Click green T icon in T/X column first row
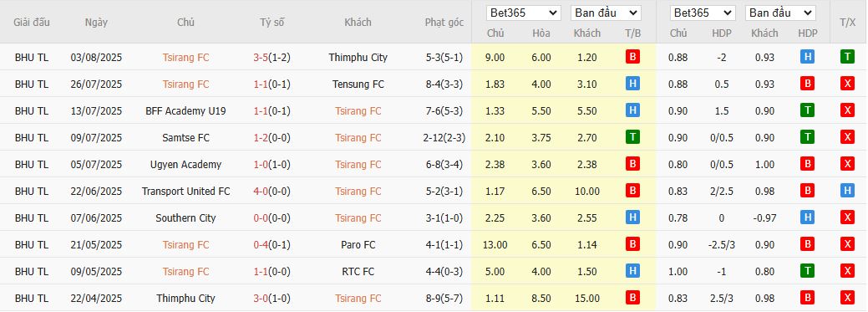868x312 pixels. (847, 57)
